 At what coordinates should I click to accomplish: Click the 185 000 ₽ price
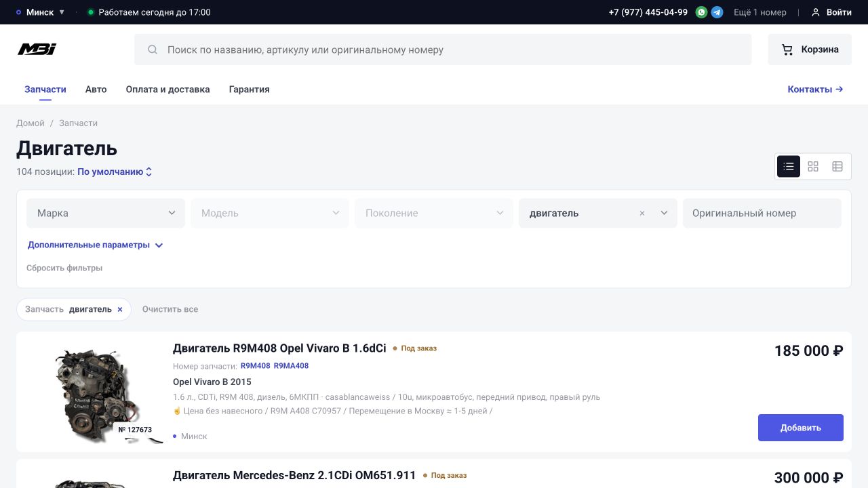809,350
